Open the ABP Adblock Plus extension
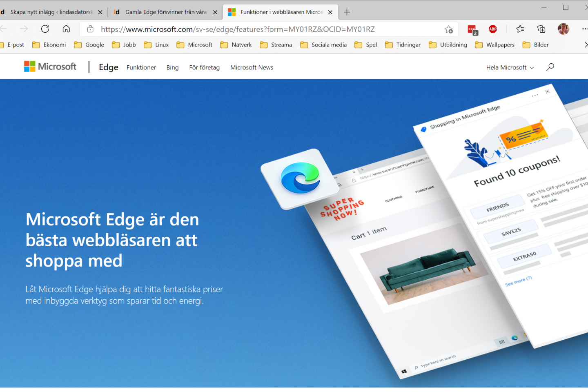The image size is (588, 392). [x=493, y=29]
